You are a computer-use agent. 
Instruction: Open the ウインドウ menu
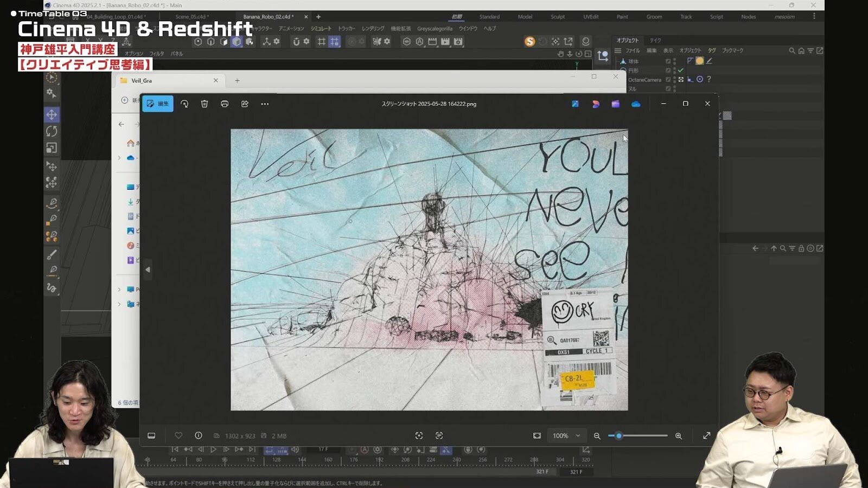[468, 29]
